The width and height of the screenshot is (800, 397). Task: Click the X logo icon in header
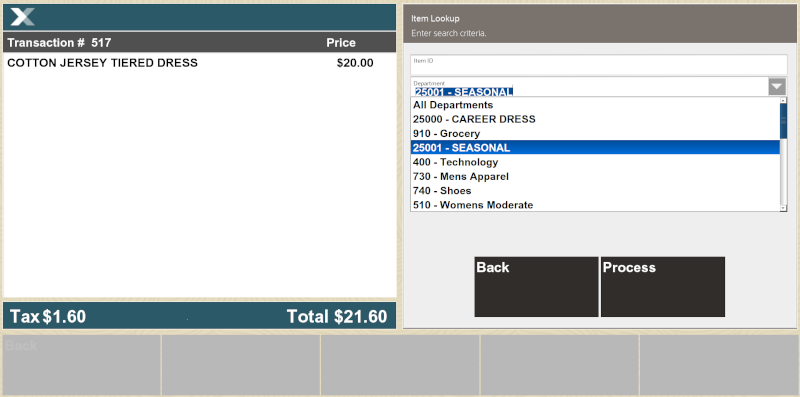coord(22,17)
